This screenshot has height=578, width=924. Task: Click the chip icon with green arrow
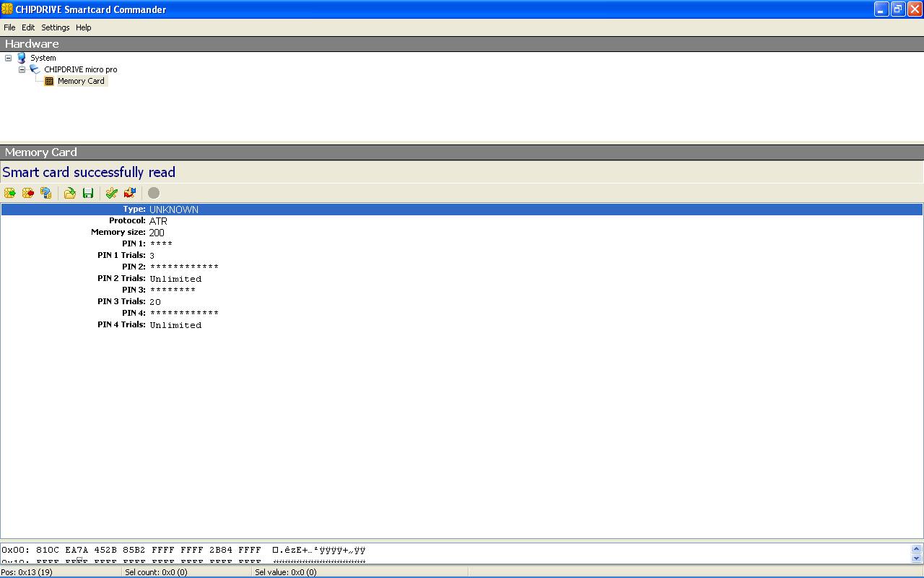point(10,193)
